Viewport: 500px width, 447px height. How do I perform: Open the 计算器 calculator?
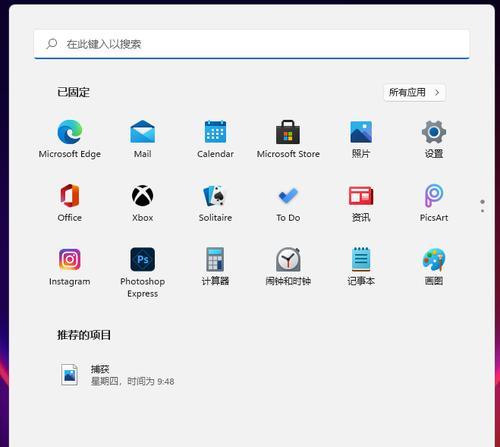tap(215, 267)
